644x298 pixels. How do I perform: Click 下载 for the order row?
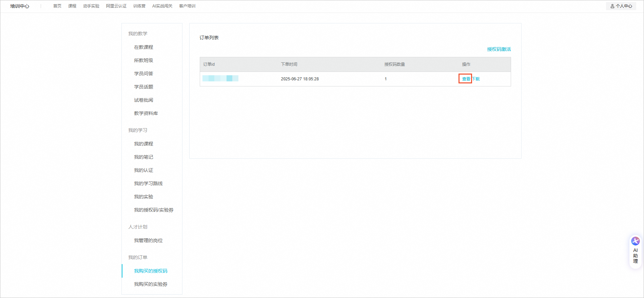(476, 79)
